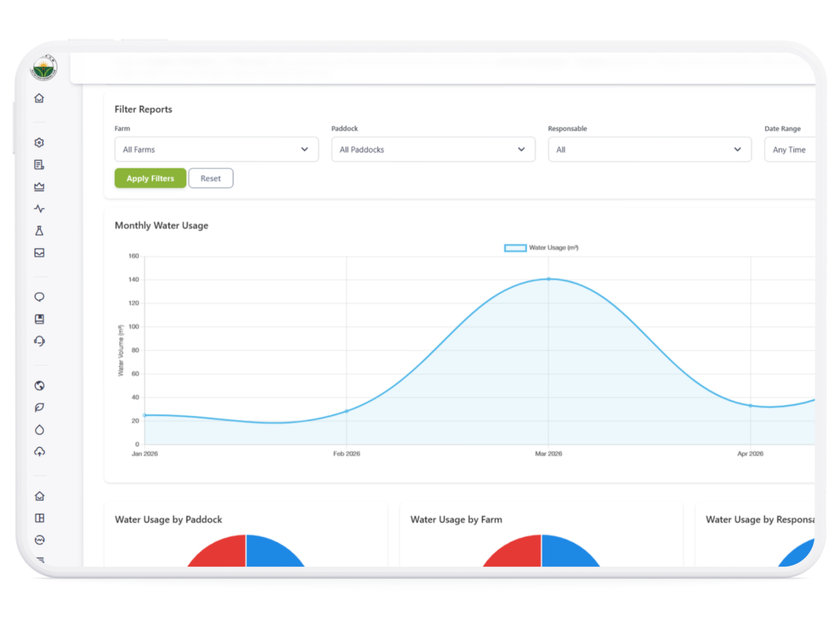840x630 pixels.
Task: Open the cloud upload sidebar icon
Action: [x=39, y=452]
